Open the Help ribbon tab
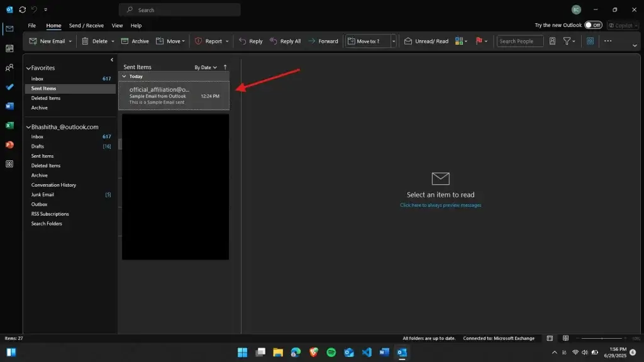Screen dimensions: 644x362 (x=136, y=25)
